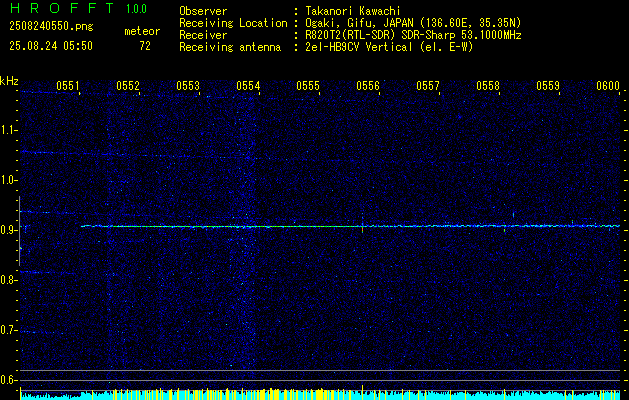
Task: Click the date stamp 25.08.24 05:50
Action: pos(51,46)
